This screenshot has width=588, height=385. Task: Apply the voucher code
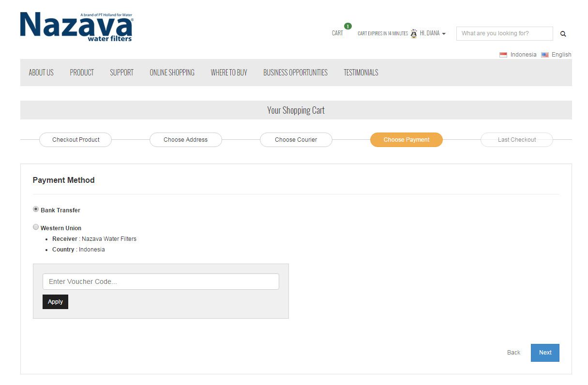pyautogui.click(x=55, y=302)
